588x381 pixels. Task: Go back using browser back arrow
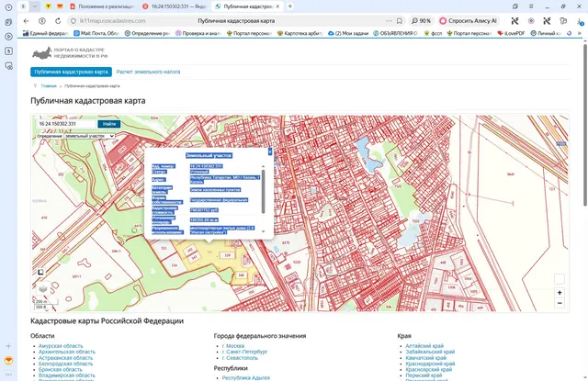tap(26, 21)
